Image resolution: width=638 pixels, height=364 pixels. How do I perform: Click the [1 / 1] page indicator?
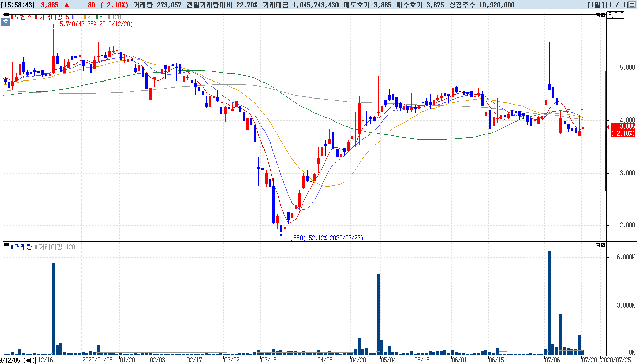pyautogui.click(x=618, y=5)
